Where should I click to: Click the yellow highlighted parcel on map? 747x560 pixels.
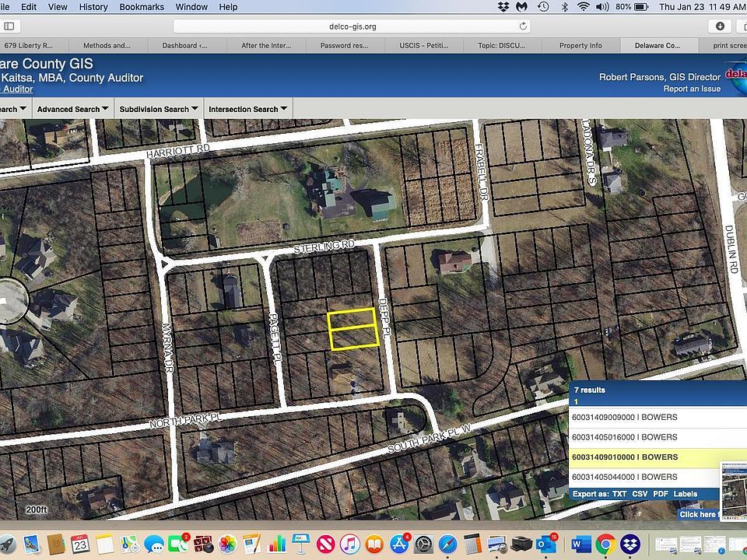(353, 329)
